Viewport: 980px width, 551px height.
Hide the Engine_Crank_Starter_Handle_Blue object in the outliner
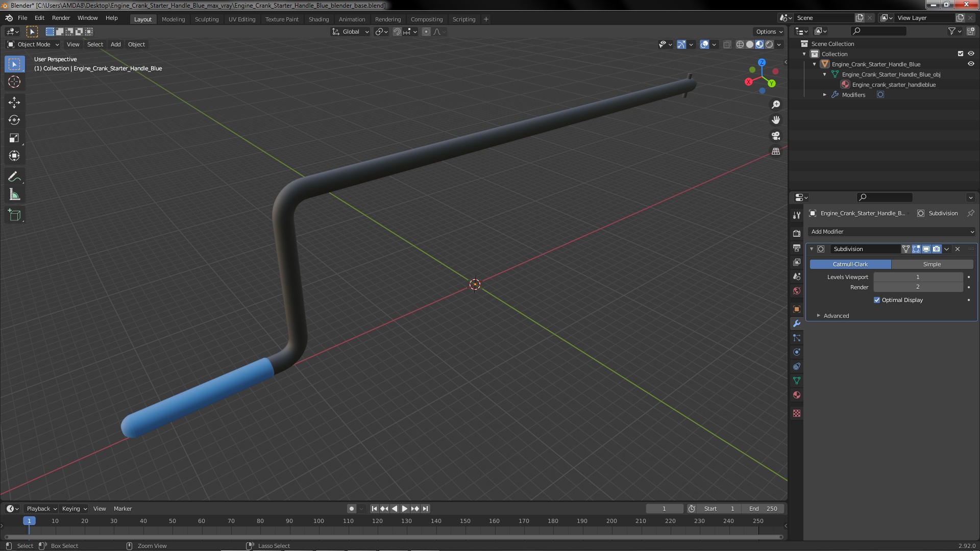971,64
